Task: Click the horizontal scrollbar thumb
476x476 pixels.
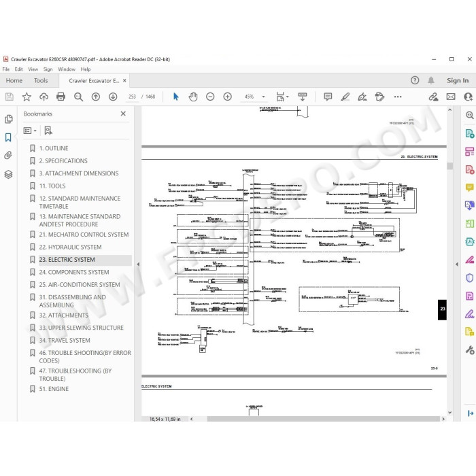Action: (323, 419)
